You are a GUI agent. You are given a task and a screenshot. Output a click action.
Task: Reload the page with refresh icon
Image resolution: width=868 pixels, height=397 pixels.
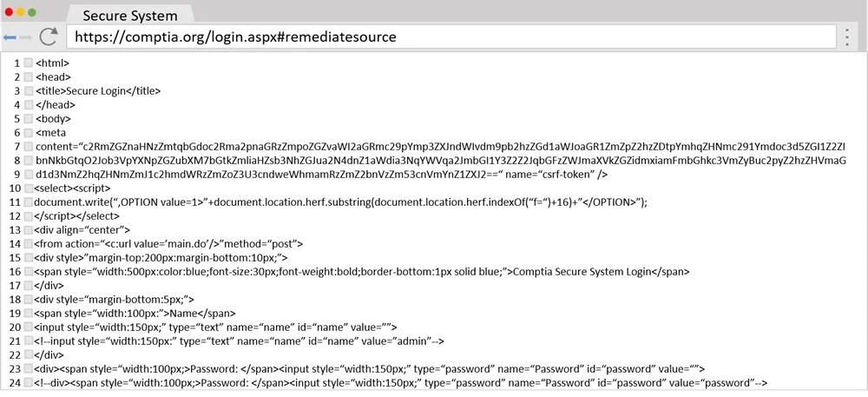(49, 36)
